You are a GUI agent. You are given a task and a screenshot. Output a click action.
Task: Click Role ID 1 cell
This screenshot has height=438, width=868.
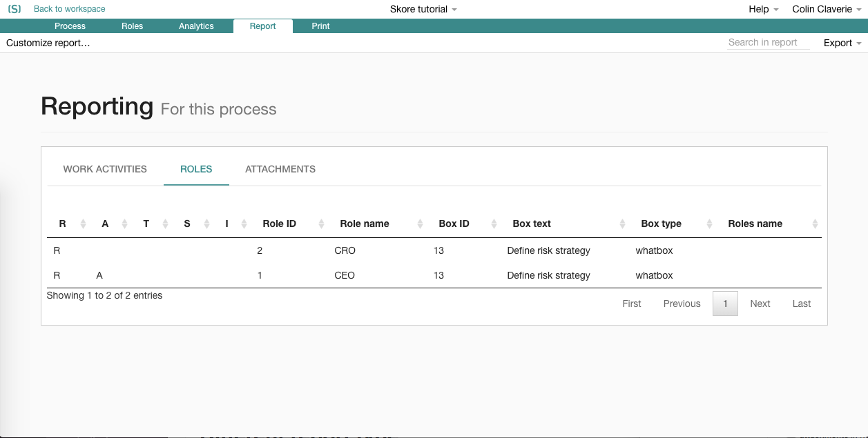[x=260, y=275]
